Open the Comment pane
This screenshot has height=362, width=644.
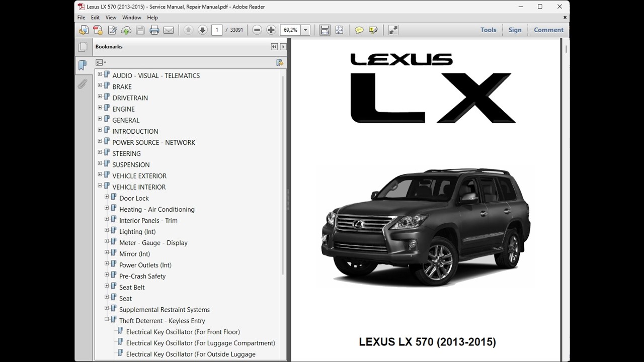[548, 30]
